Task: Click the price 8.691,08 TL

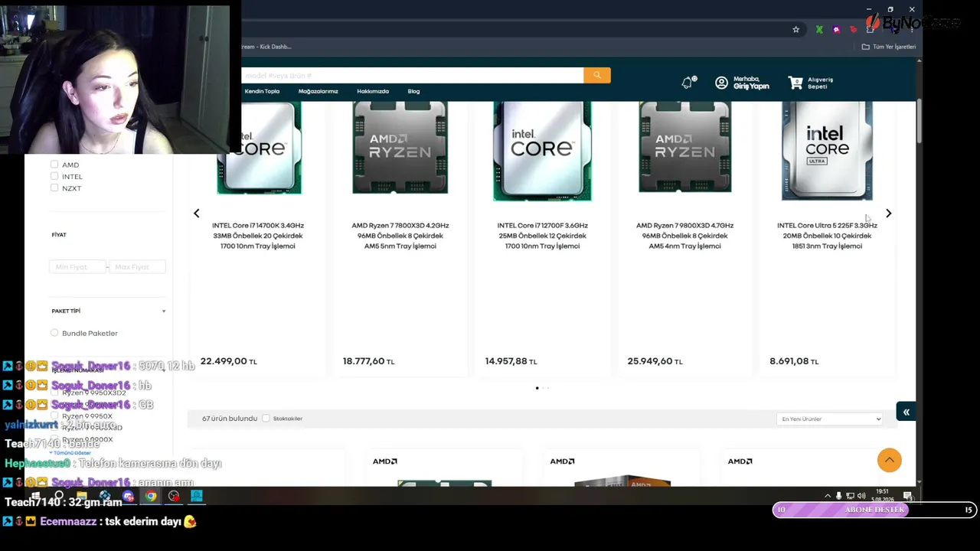Action: click(794, 361)
